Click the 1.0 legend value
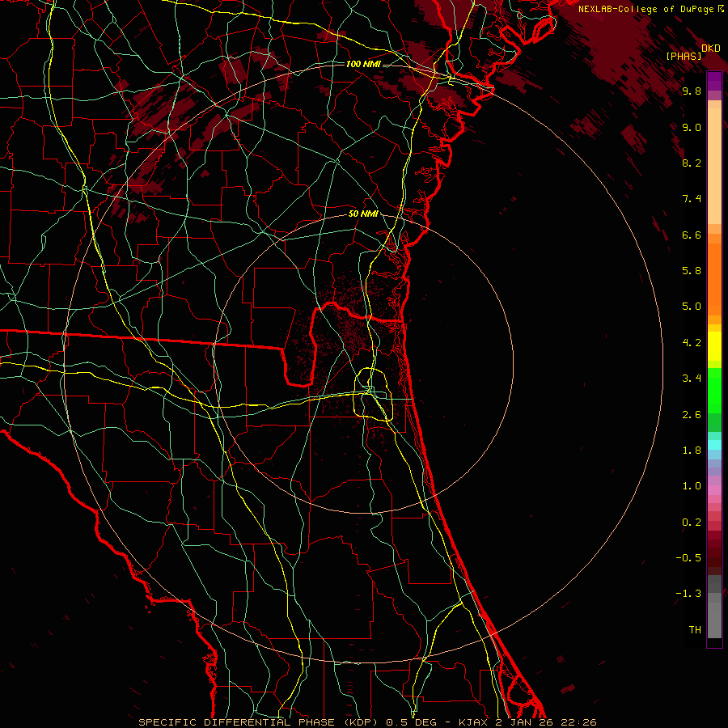This screenshot has width=728, height=728. [692, 487]
